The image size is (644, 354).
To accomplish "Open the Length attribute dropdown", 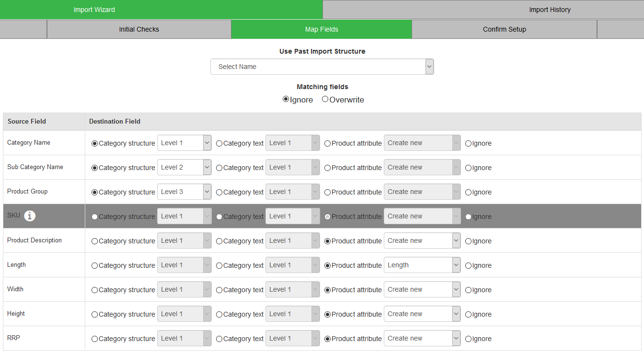I will [422, 265].
